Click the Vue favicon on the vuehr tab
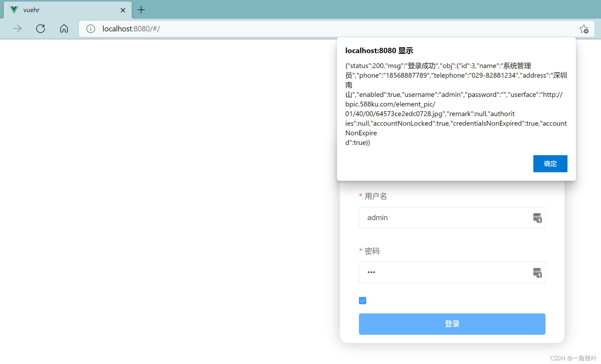 click(14, 9)
